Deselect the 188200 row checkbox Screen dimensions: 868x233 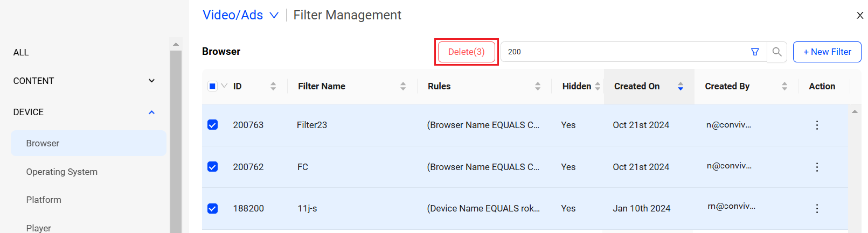(x=213, y=208)
